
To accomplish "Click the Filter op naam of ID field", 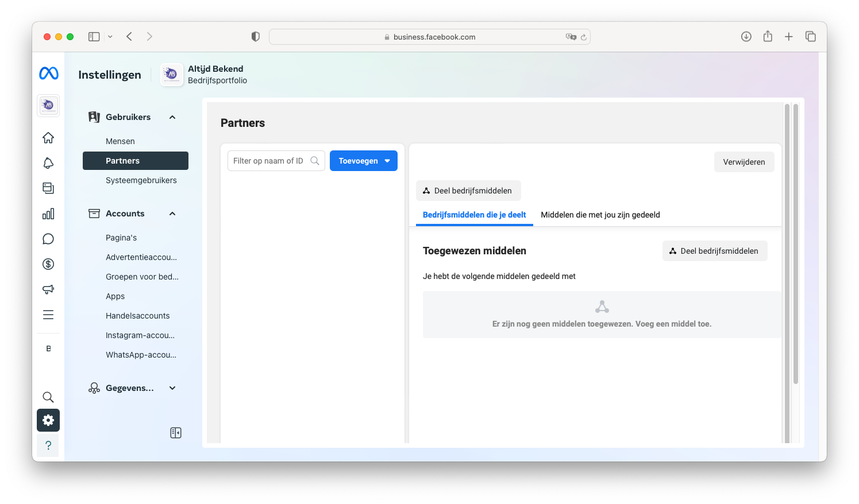I will click(x=269, y=161).
